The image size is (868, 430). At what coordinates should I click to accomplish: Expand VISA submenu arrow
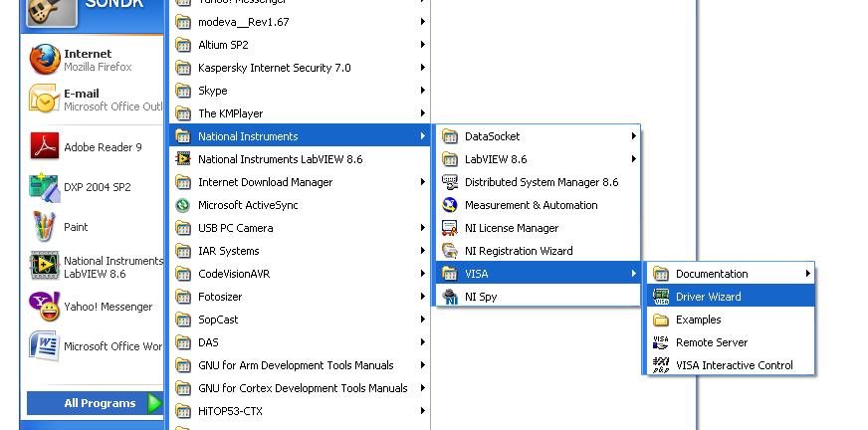[634, 274]
